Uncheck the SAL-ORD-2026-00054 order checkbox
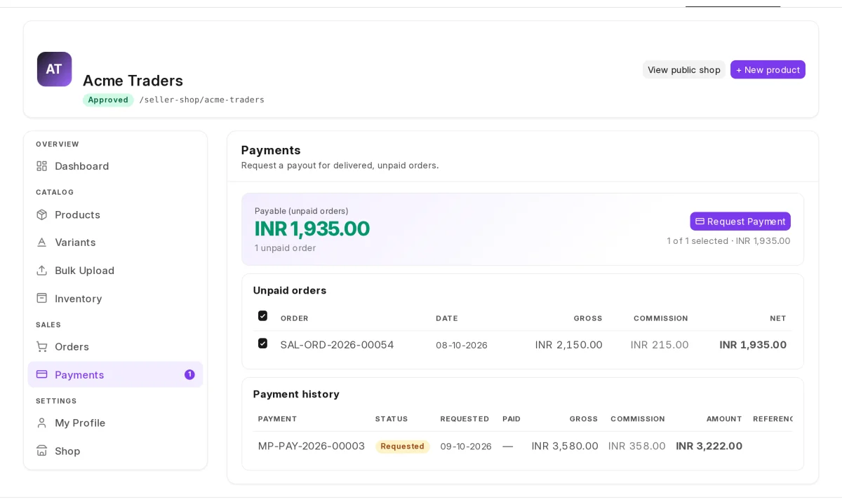This screenshot has height=504, width=842. tap(262, 343)
